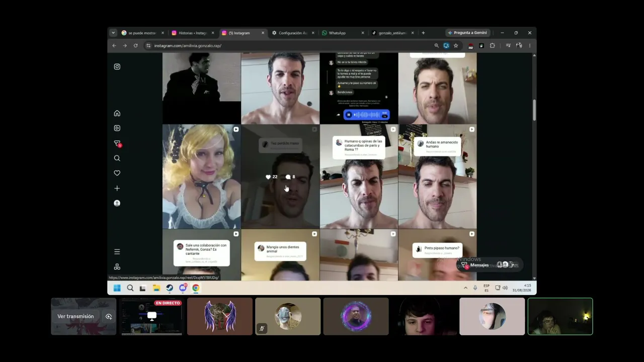Viewport: 644px width, 362px height.
Task: Switch to the 'se puede mostrar' Google tab
Action: (142, 33)
